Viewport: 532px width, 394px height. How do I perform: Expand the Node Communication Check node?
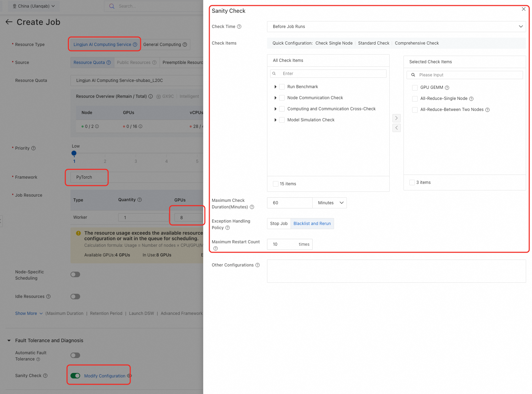[275, 98]
